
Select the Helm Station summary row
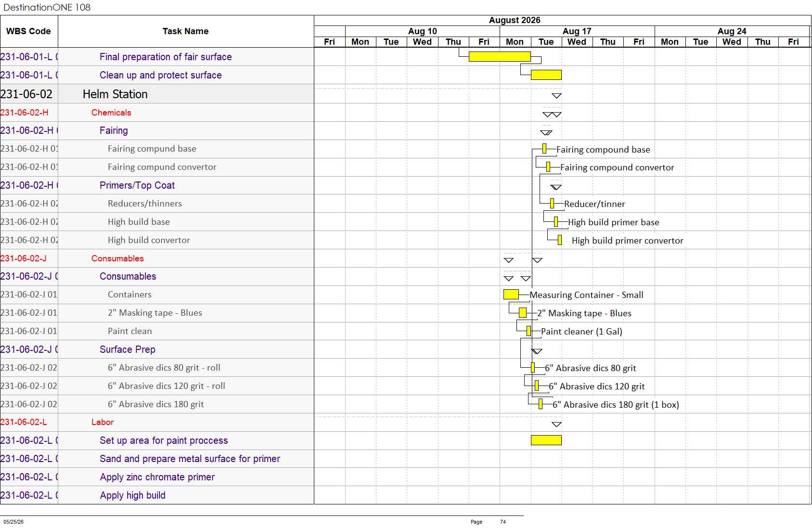[157, 94]
